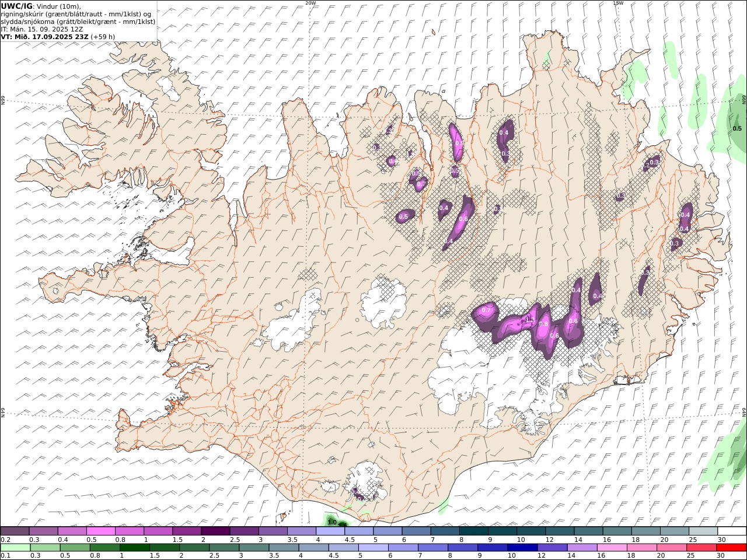Click the green '1.0' rain value on the map
The height and width of the screenshot is (560, 747).
(x=332, y=522)
